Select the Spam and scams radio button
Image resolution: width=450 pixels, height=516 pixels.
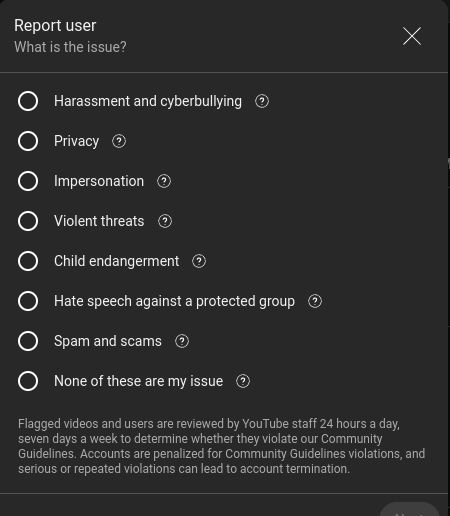28,341
